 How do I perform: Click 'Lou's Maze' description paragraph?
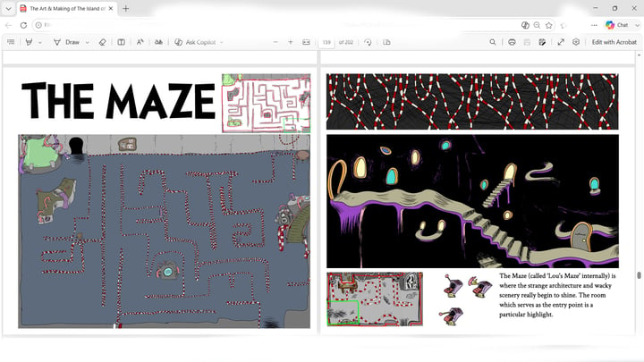click(x=557, y=295)
